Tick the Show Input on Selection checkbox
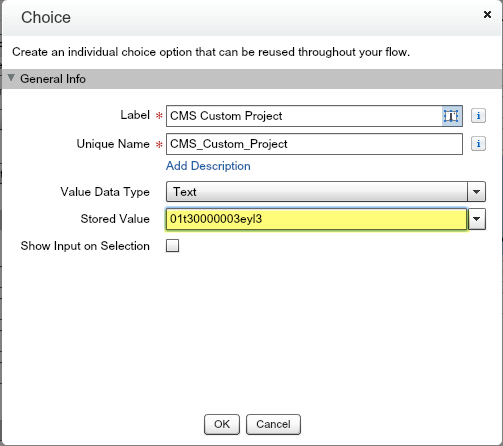Image resolution: width=503 pixels, height=446 pixels. (172, 246)
